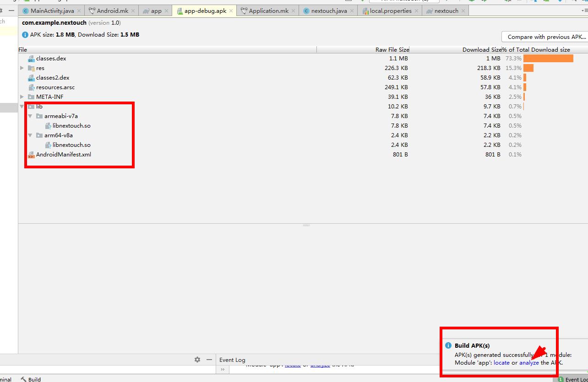This screenshot has height=382, width=588.
Task: Click the classes.dex file icon
Action: pos(32,58)
